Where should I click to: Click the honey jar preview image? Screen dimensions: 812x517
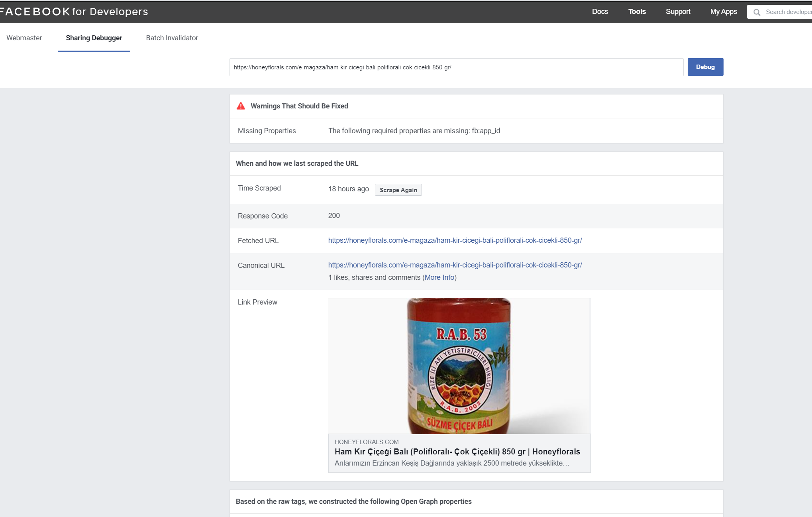(459, 366)
